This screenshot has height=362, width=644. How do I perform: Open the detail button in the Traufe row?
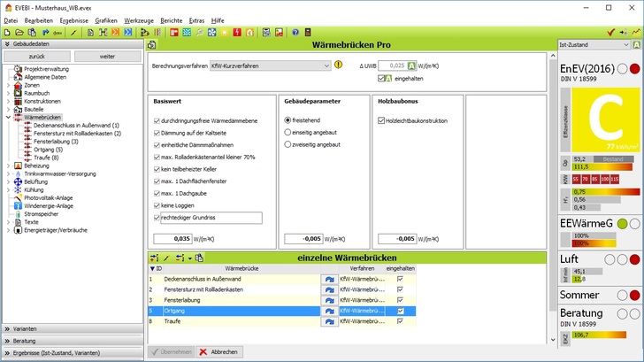pyautogui.click(x=328, y=322)
